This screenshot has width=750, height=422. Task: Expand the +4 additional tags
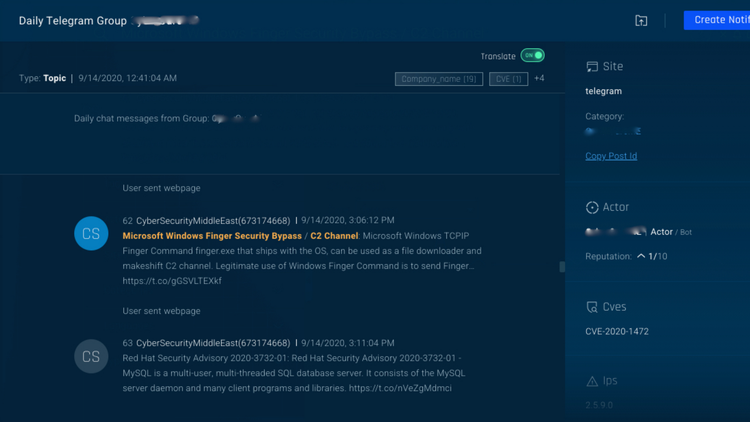pos(539,78)
